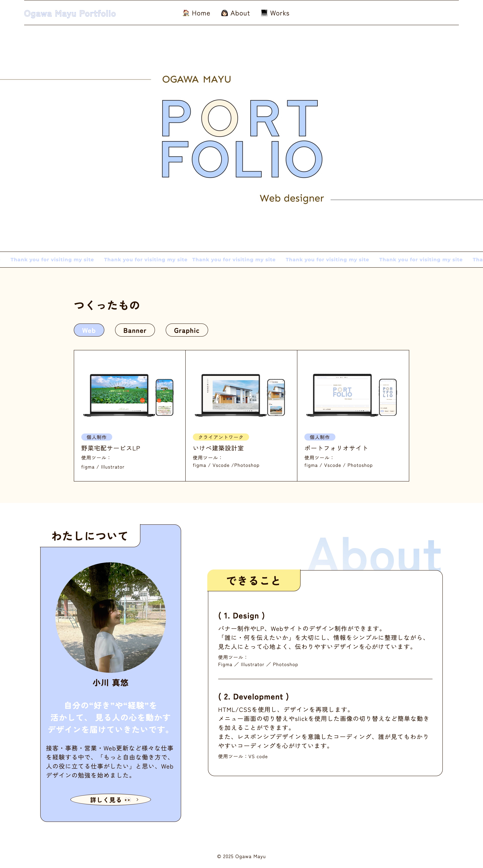Click the クライアントワーク badge on いけべ建築設計室
This screenshot has width=483, height=868.
pyautogui.click(x=221, y=437)
